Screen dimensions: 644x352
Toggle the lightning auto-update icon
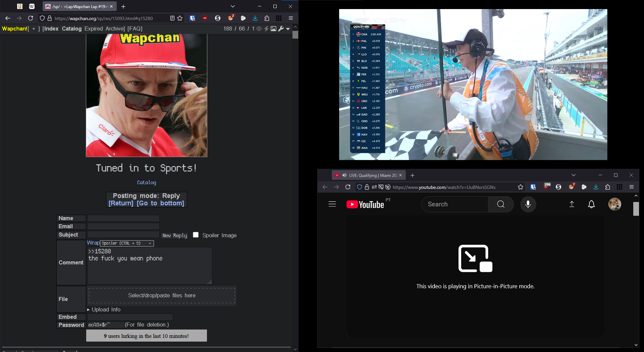click(266, 29)
